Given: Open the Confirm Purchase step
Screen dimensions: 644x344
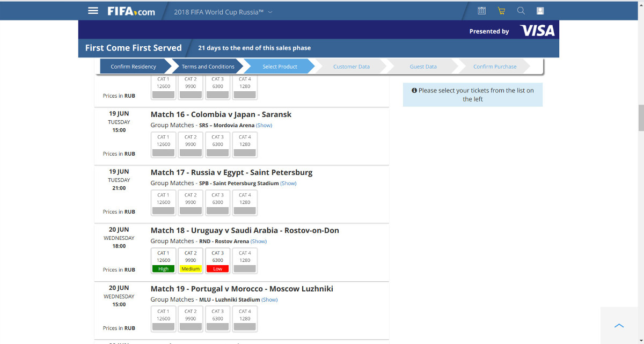Looking at the screenshot, I should tap(495, 67).
